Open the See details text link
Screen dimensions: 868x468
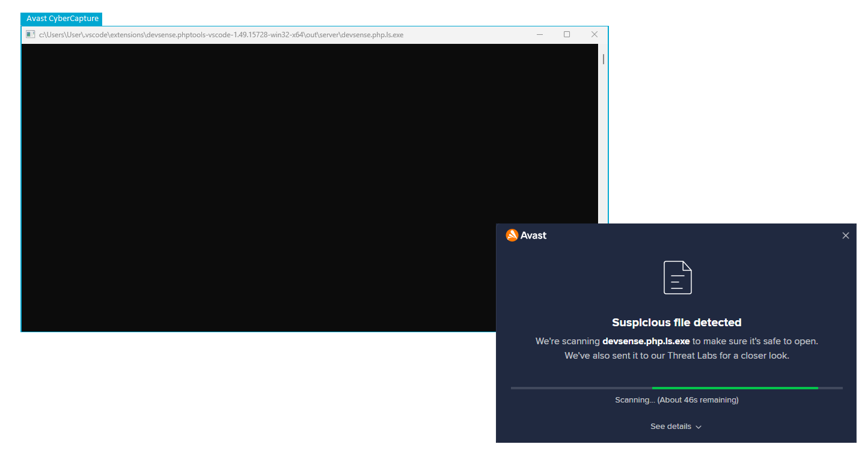click(x=670, y=427)
